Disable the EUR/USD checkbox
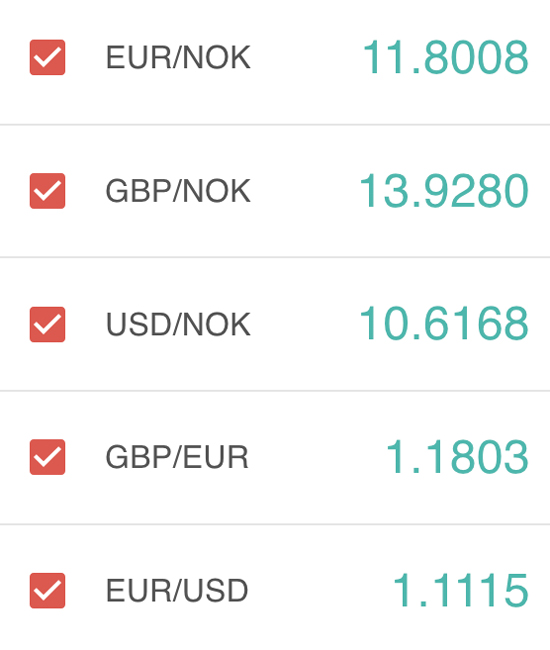This screenshot has height=650, width=550. click(x=47, y=590)
